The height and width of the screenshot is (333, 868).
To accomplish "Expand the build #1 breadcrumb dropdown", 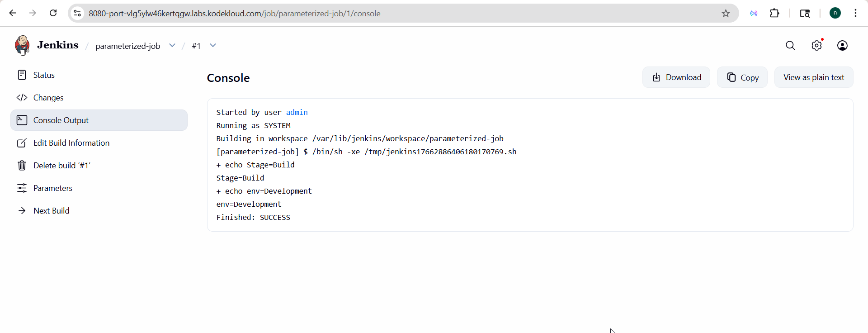I will click(213, 45).
